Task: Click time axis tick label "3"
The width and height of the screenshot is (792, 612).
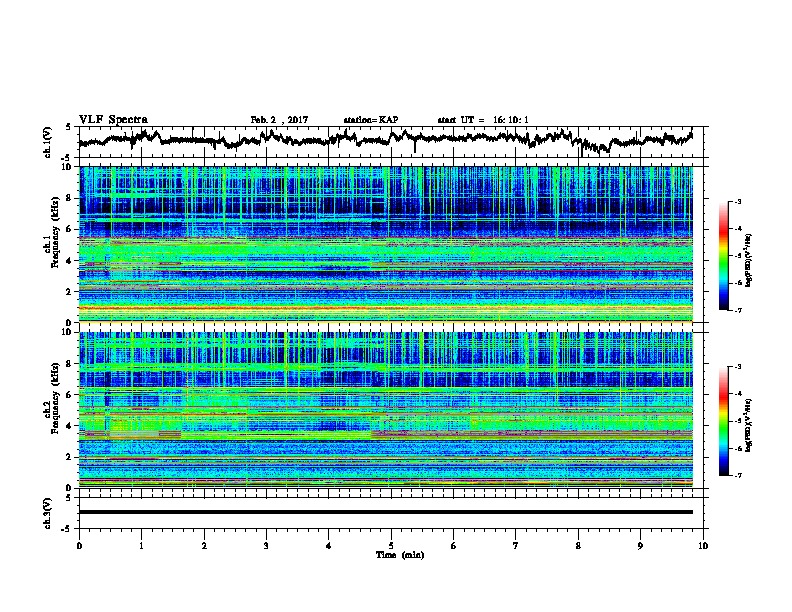Action: point(266,546)
